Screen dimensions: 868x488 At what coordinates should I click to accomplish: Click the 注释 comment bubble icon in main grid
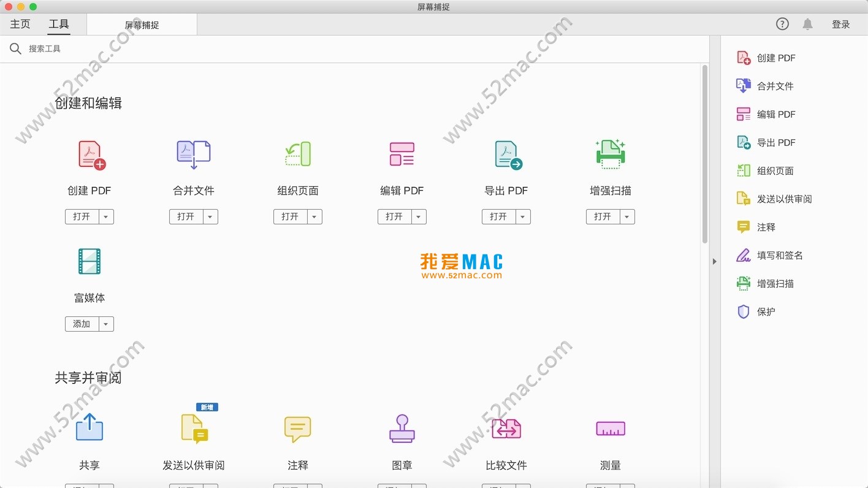point(298,429)
